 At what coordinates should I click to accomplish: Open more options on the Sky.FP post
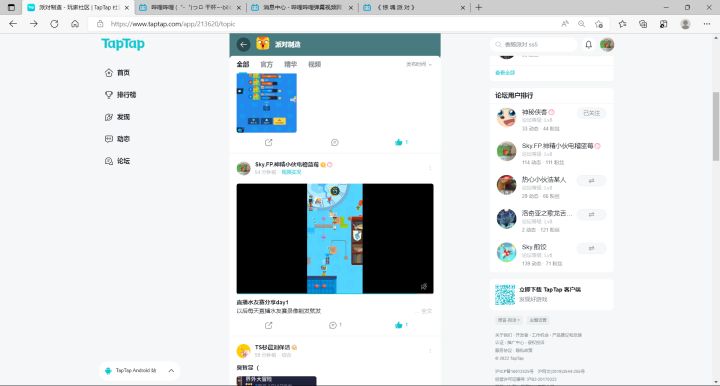click(x=430, y=168)
